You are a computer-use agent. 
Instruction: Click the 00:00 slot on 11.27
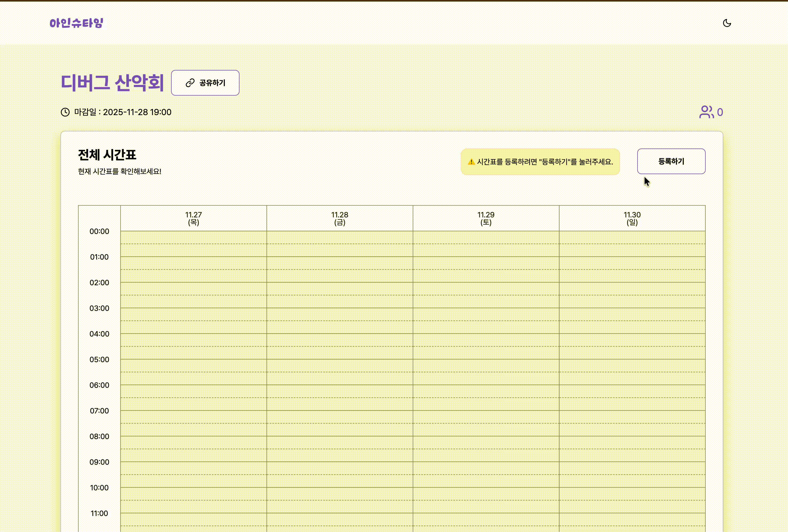[193, 237]
